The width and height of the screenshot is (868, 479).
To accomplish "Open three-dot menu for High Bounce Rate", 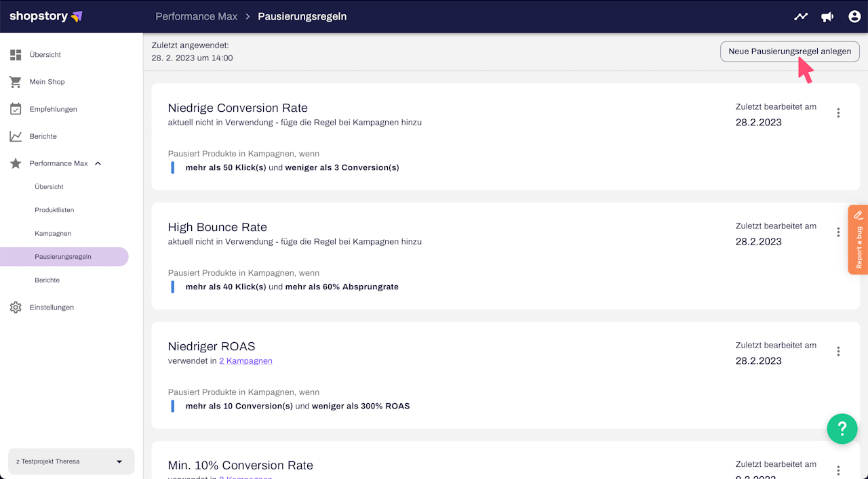I will (x=838, y=232).
